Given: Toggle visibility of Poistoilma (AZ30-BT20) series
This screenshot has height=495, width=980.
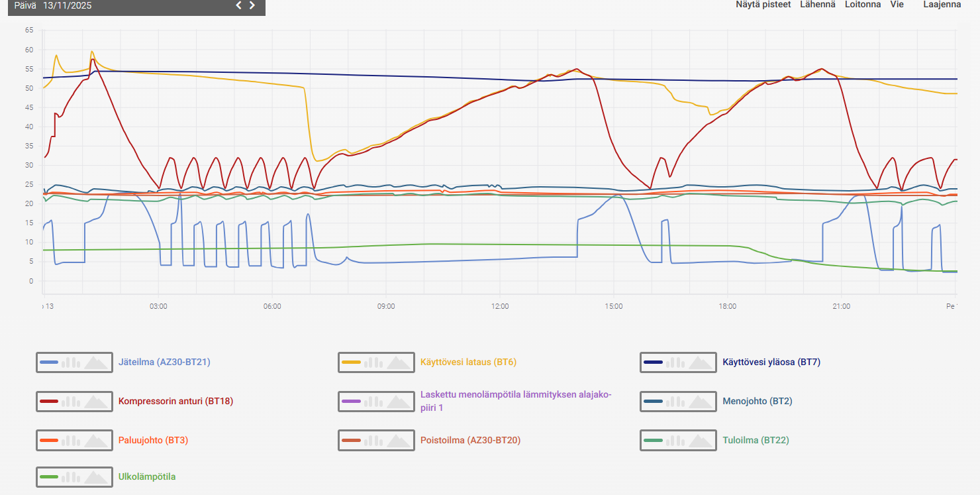Looking at the screenshot, I should coord(470,440).
